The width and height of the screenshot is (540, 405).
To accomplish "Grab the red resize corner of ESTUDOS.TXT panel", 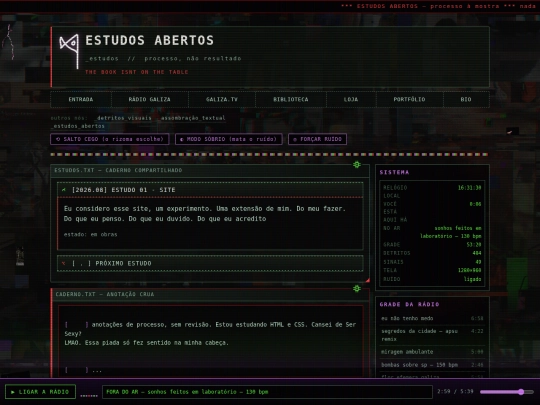I will coord(367,280).
